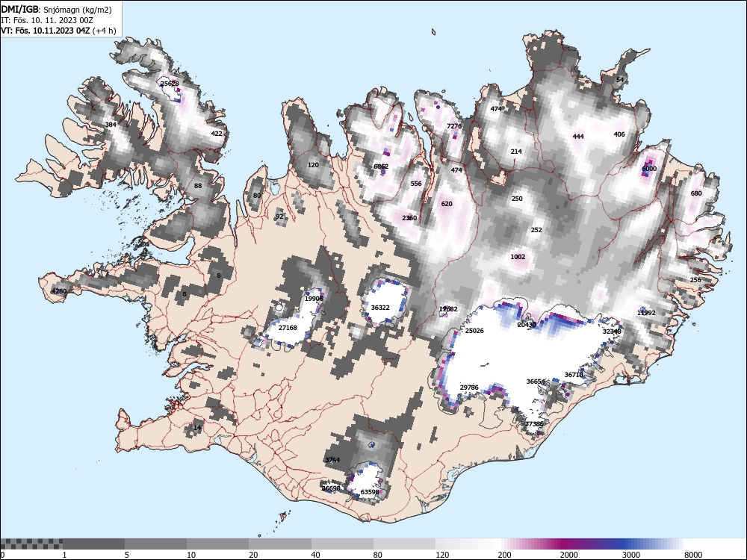Viewport: 747px width, 560px height.
Task: Click the gray 10–20 legend segment
Action: (x=217, y=544)
